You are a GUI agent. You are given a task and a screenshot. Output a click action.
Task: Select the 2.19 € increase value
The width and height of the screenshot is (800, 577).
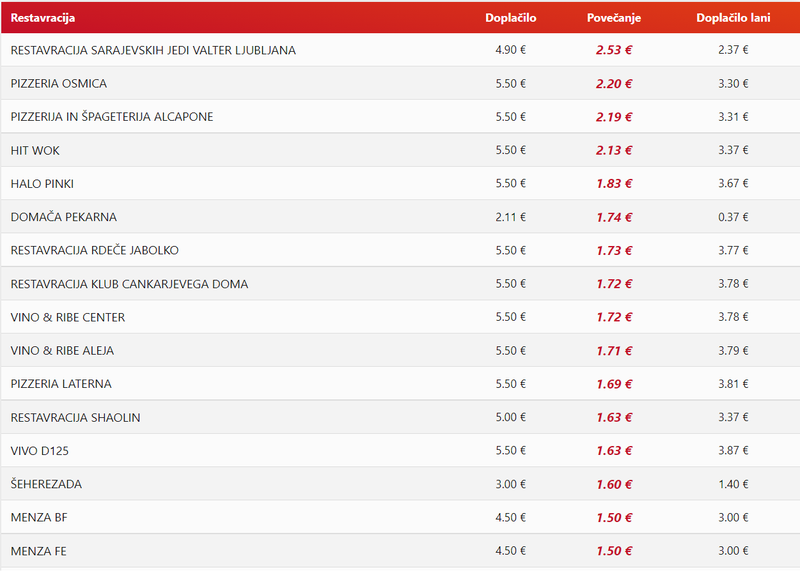pyautogui.click(x=614, y=117)
